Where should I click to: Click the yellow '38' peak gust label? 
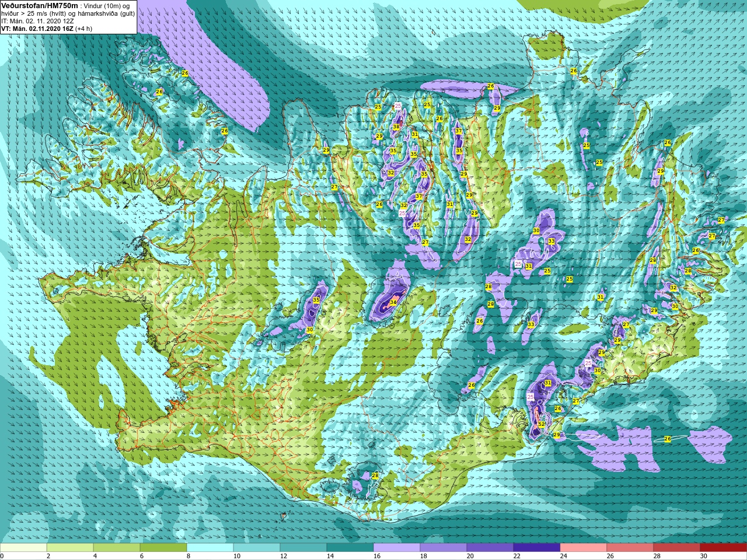coord(396,127)
